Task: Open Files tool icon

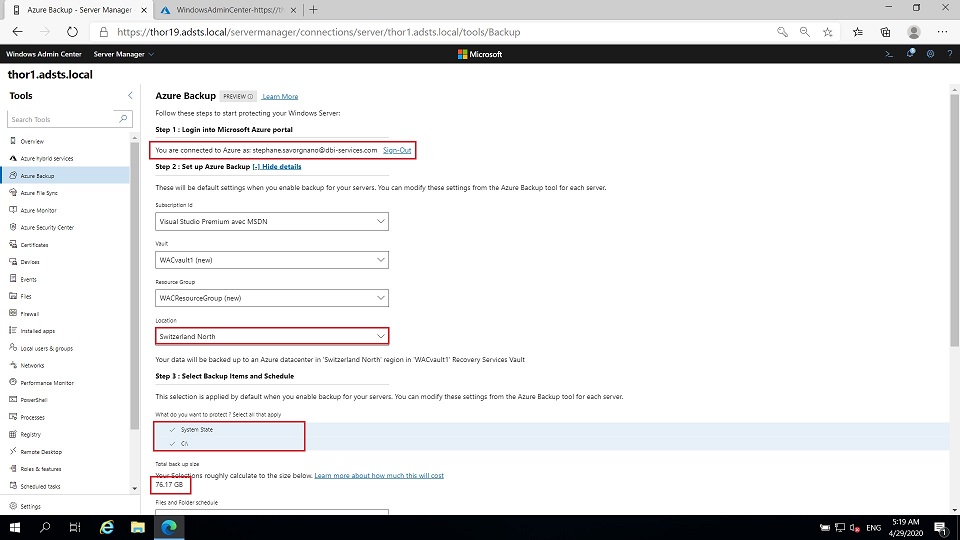Action: 13,296
